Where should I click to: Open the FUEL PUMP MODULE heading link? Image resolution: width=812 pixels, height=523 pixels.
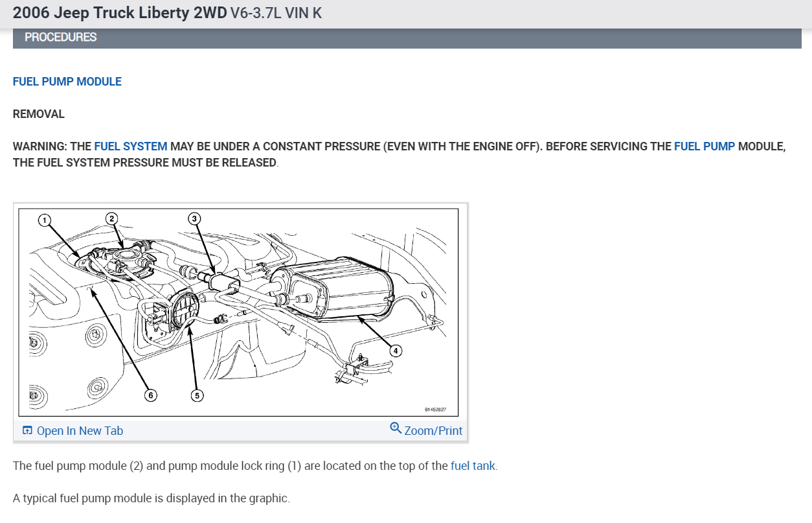(67, 82)
